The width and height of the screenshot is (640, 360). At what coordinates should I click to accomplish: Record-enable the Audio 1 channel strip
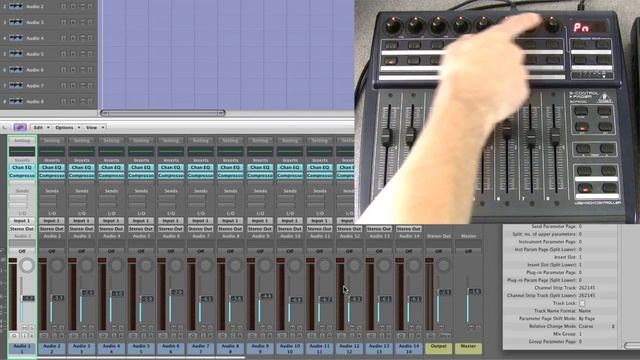pos(32,336)
